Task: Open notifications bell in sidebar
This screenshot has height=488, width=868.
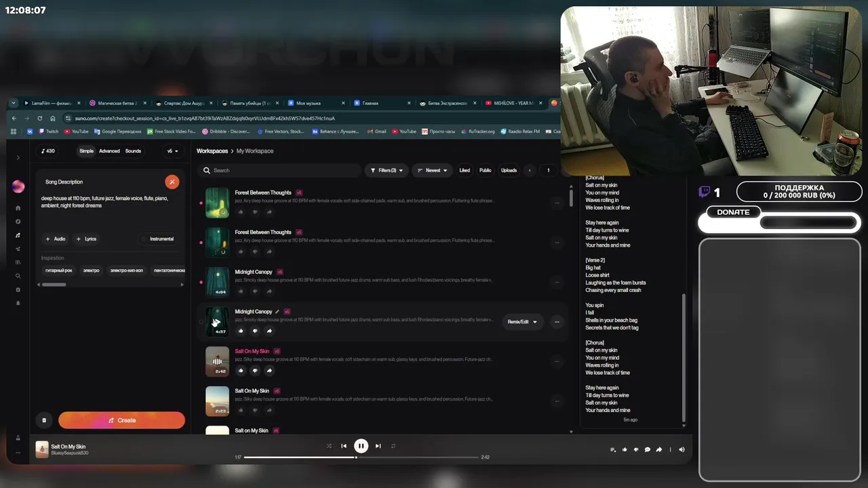Action: (x=18, y=303)
